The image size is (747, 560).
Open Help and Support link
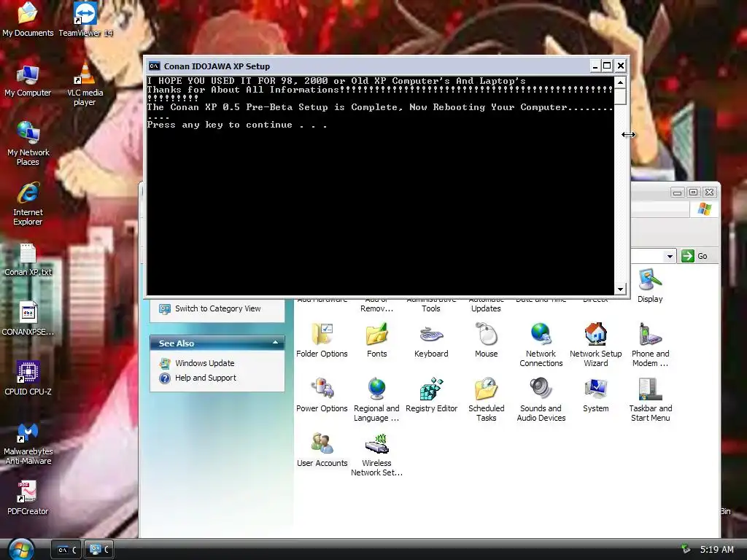pyautogui.click(x=205, y=378)
